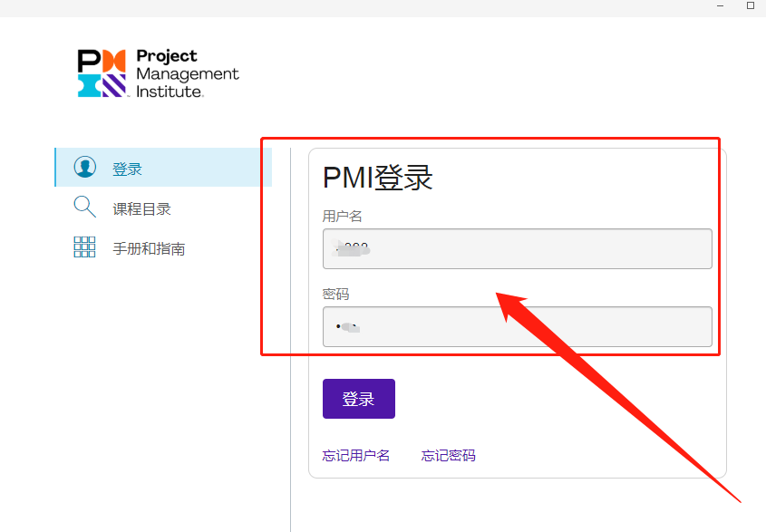
Task: Open the 登录 sidebar tab
Action: pos(128,169)
